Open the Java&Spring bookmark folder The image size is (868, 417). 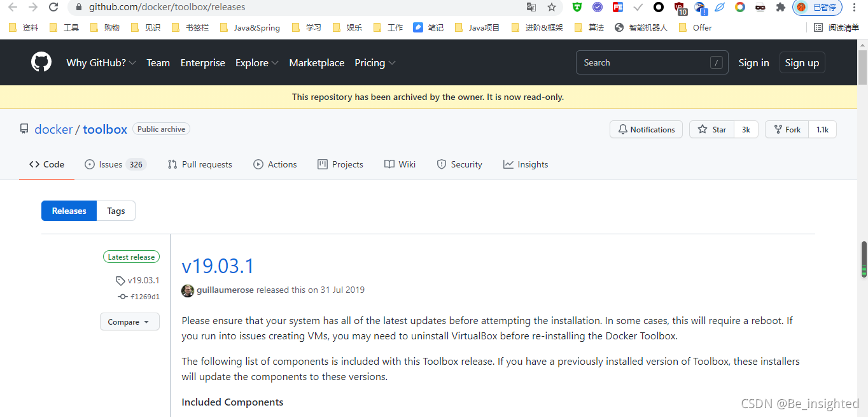click(x=250, y=27)
